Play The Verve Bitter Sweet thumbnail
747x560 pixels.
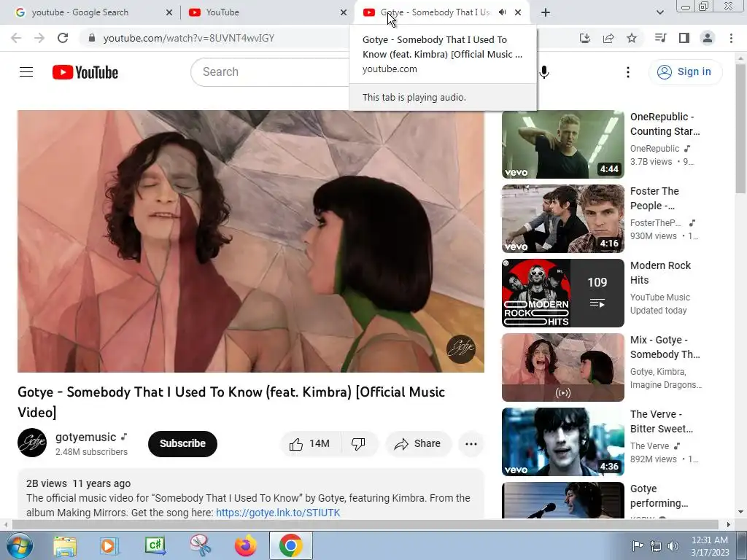[x=562, y=442]
